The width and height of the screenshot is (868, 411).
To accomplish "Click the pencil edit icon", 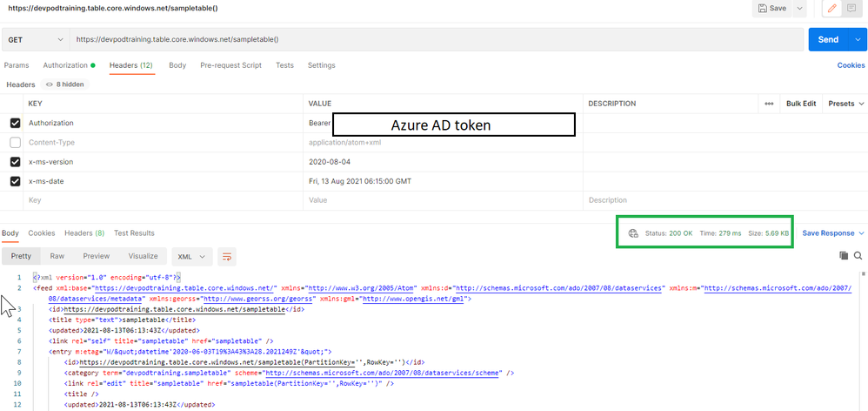I will point(832,9).
